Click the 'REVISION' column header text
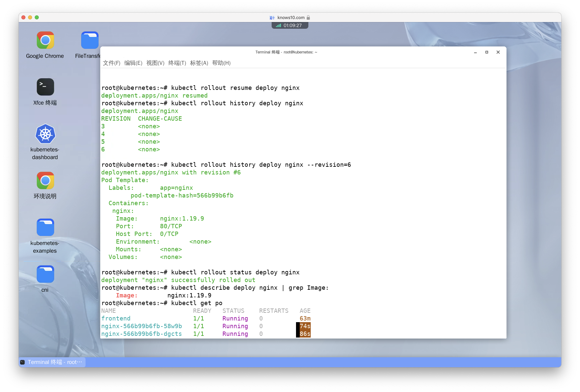This screenshot has height=392, width=580. click(116, 119)
